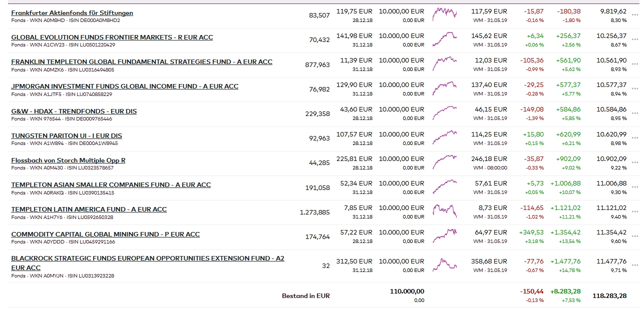
Task: Open options for Flossbach von Storch Multiple Opp R
Action: [x=635, y=162]
